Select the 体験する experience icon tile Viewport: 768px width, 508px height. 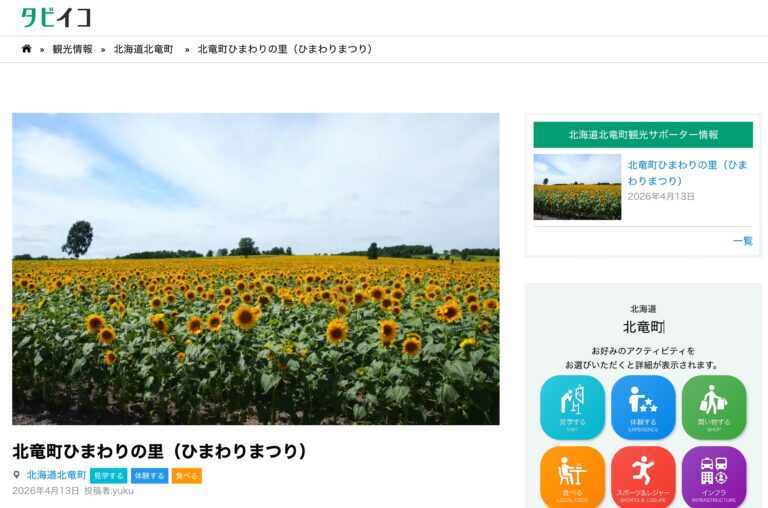point(643,407)
